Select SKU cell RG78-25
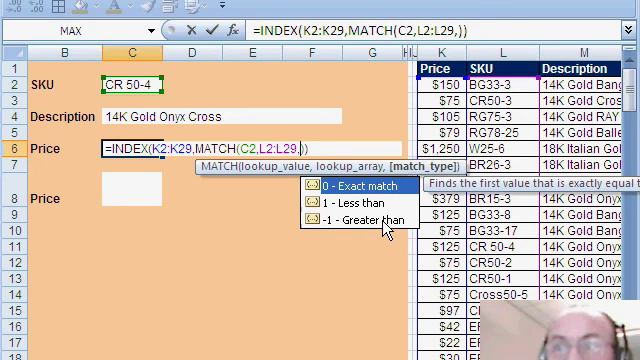This screenshot has height=360, width=640. pos(503,133)
